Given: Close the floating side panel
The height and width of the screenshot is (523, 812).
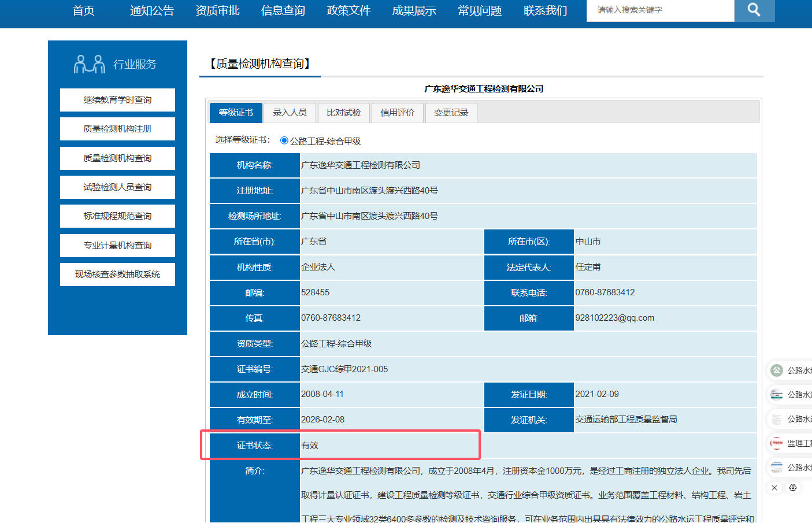Looking at the screenshot, I should click(x=774, y=488).
